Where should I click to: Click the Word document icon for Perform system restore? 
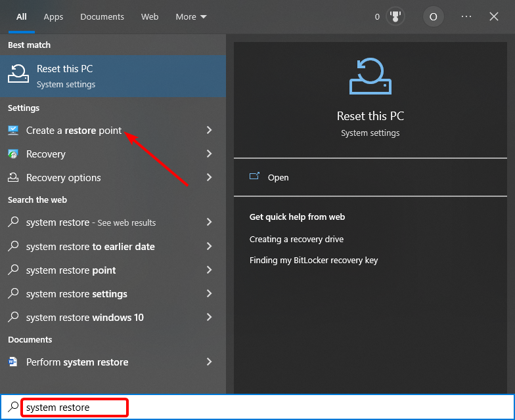[13, 362]
